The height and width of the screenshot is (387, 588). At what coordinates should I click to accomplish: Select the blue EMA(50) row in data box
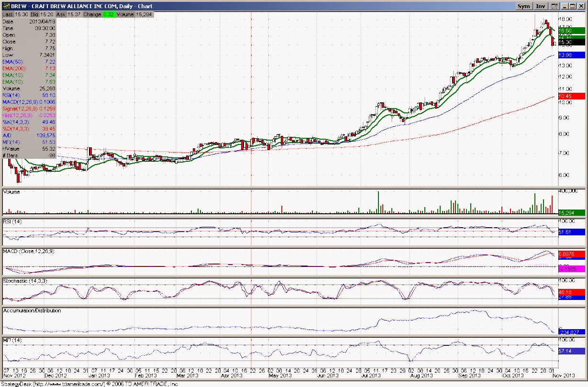29,62
